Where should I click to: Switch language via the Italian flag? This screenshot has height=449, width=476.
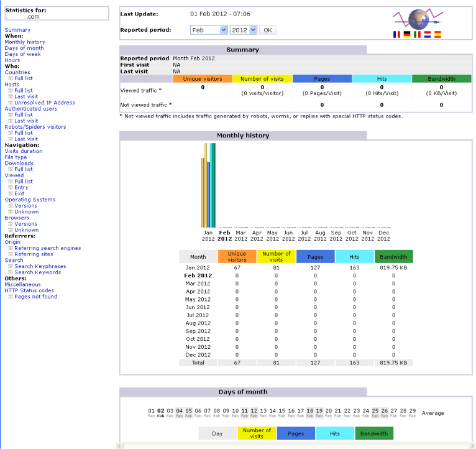(417, 35)
